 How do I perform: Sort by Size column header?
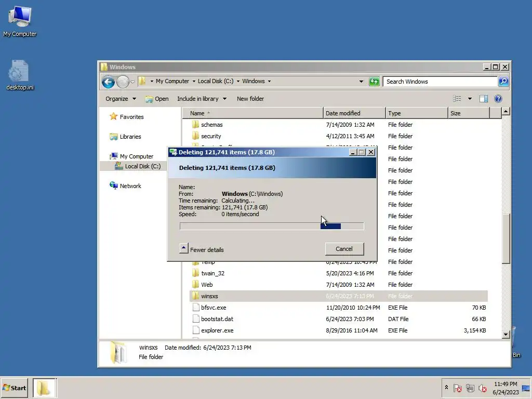coord(469,113)
